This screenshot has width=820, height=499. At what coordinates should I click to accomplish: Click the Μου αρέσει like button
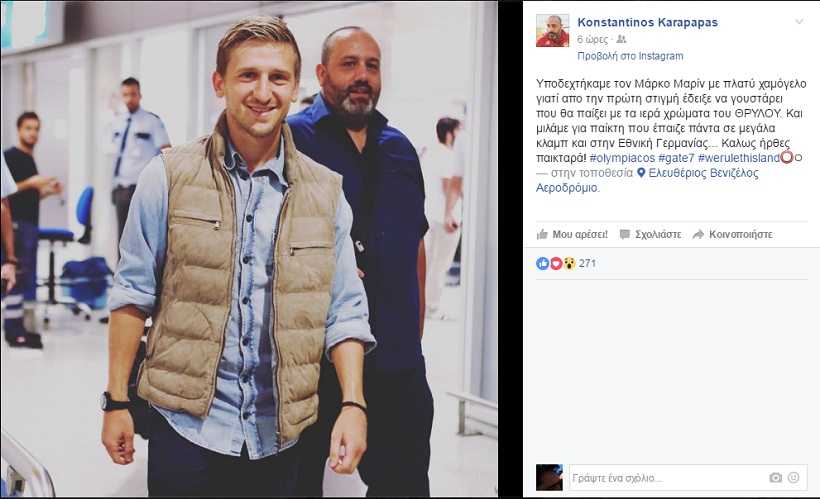click(x=573, y=234)
